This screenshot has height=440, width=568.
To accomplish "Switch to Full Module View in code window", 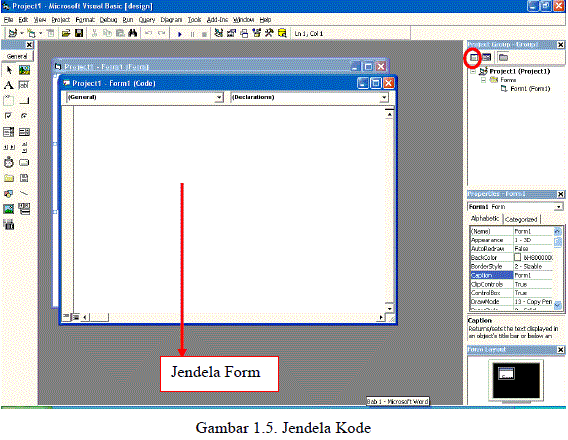I will click(x=75, y=317).
